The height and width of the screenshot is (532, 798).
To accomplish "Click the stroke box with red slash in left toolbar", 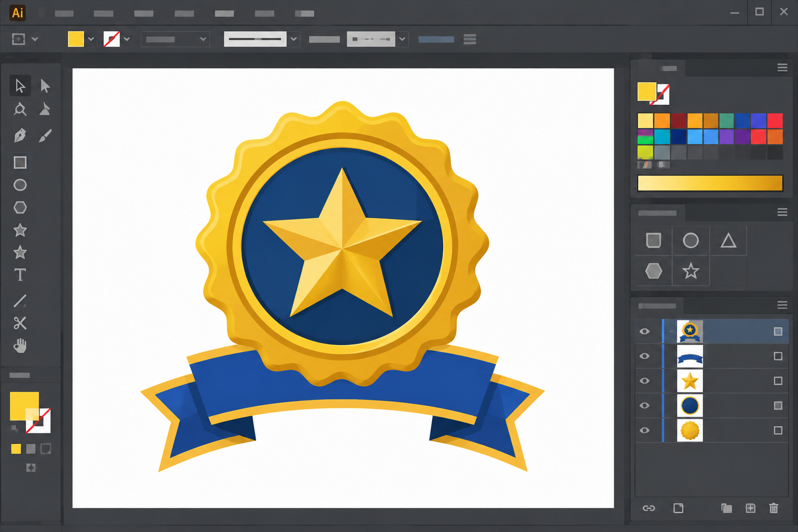I will click(x=38, y=421).
